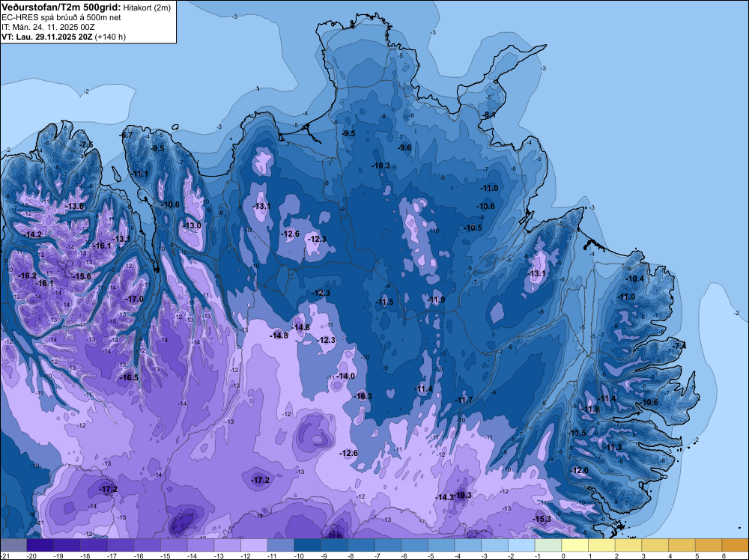Select the -6.7 temperature label
Screen dimensions: 749x560
tap(126, 135)
